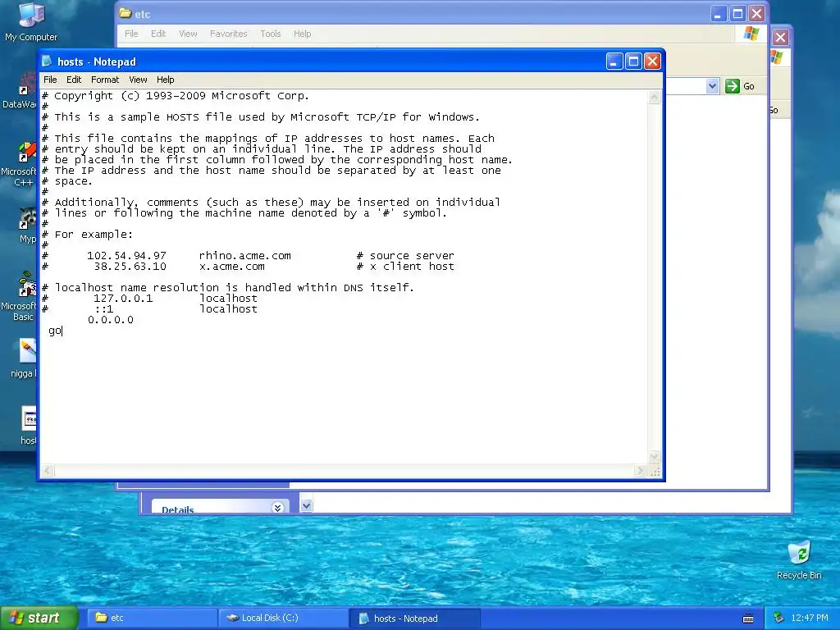Screen dimensions: 840x630
Task: Click the 127.0.0.1 address text
Action: pyautogui.click(x=123, y=299)
